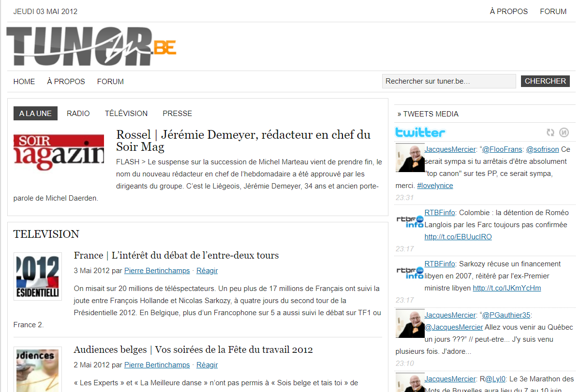This screenshot has height=392, width=580.
Task: Click the RTBF info avatar on the Sarkozy tweet
Action: (410, 273)
